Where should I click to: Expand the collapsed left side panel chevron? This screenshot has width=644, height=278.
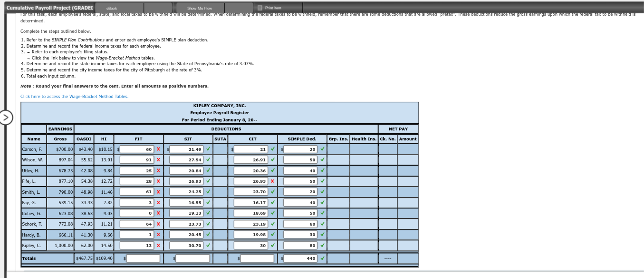tap(5, 118)
